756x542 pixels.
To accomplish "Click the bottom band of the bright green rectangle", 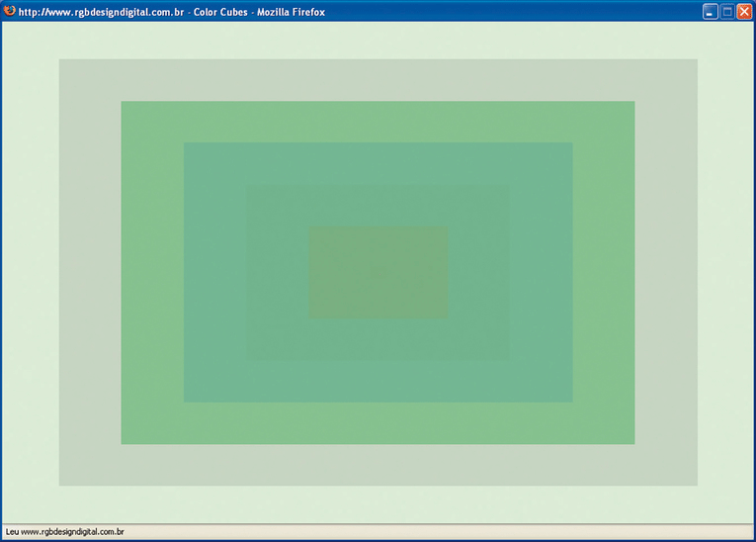I will pos(378,423).
